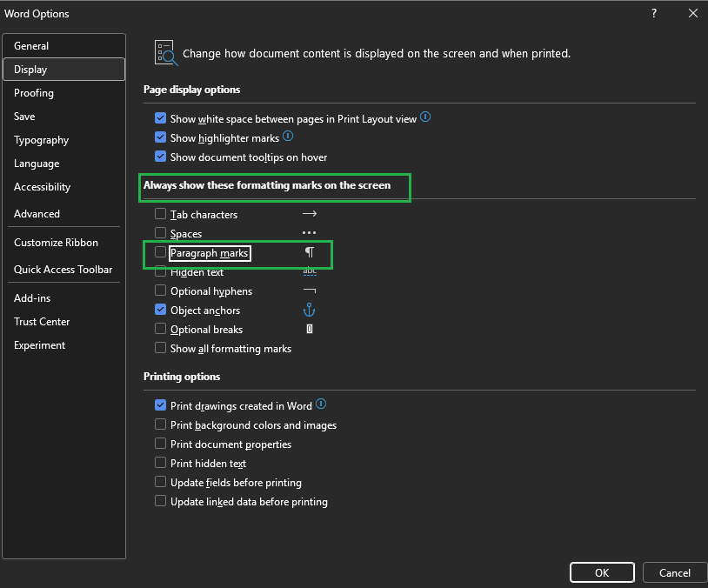Viewport: 708px width, 588px height.
Task: Click info icon beside white space option
Action: (x=425, y=117)
